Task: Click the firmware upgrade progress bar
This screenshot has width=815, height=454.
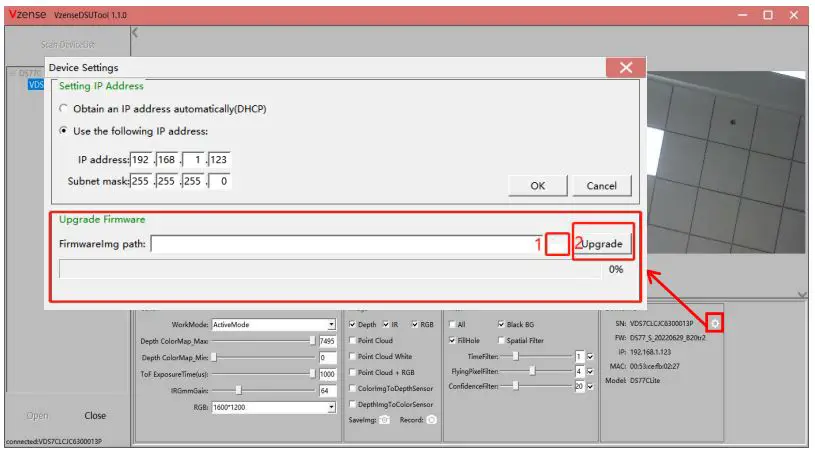Action: tap(331, 269)
